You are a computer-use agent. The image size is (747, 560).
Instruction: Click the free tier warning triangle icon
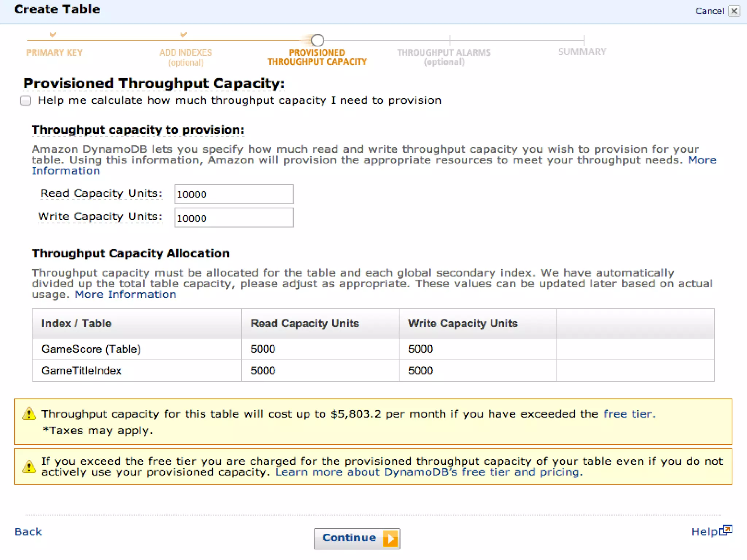point(29,467)
